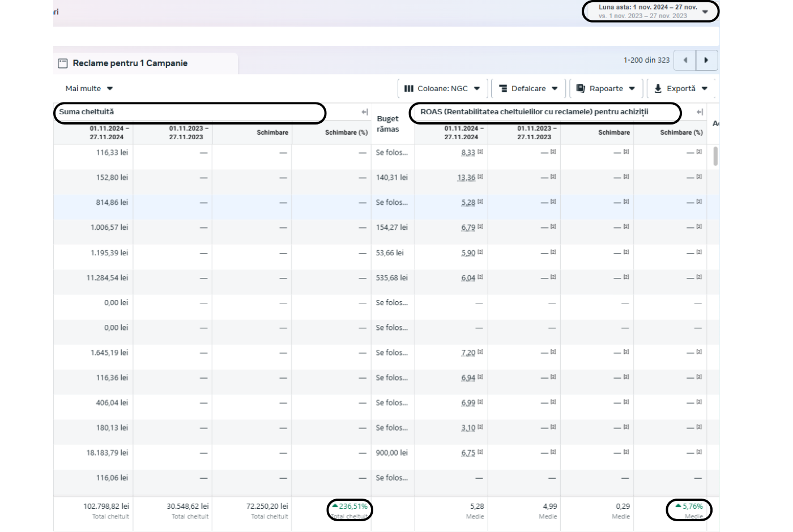
Task: Click the 236,51% spend change total
Action: pyautogui.click(x=350, y=507)
